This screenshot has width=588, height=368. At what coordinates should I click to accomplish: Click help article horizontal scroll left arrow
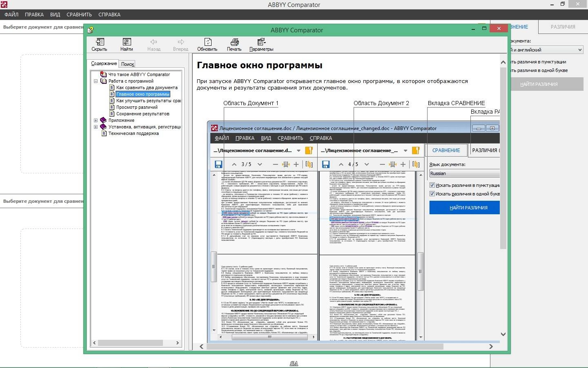pyautogui.click(x=202, y=346)
